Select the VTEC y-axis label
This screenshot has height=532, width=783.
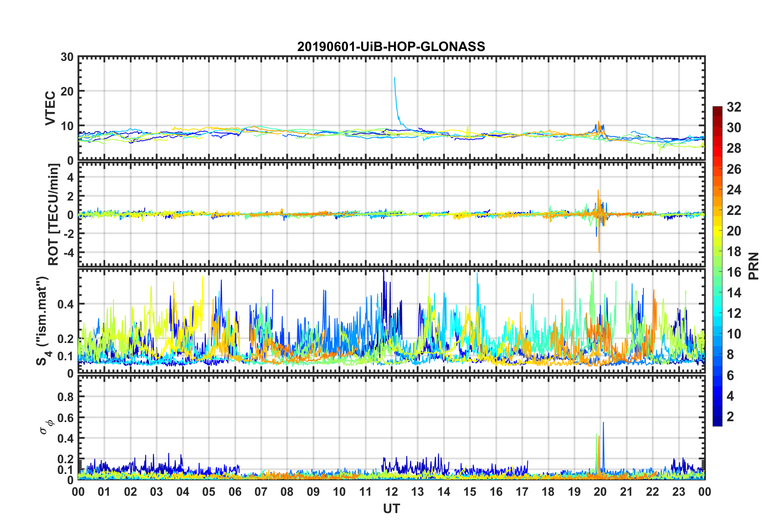[x=50, y=108]
